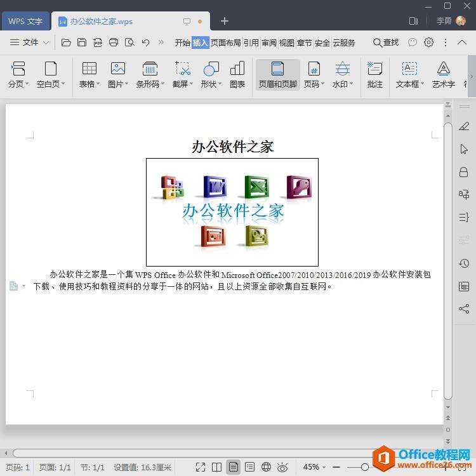Screen dimensions: 476x476
Task: Open the sidebar pen style tool
Action: [x=464, y=126]
